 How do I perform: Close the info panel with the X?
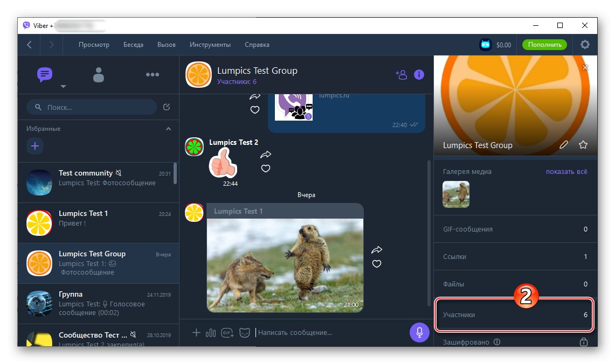point(585,67)
